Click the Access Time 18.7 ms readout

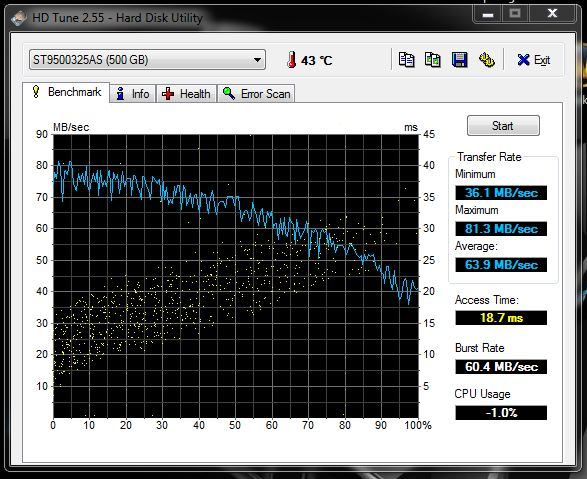pyautogui.click(x=501, y=318)
